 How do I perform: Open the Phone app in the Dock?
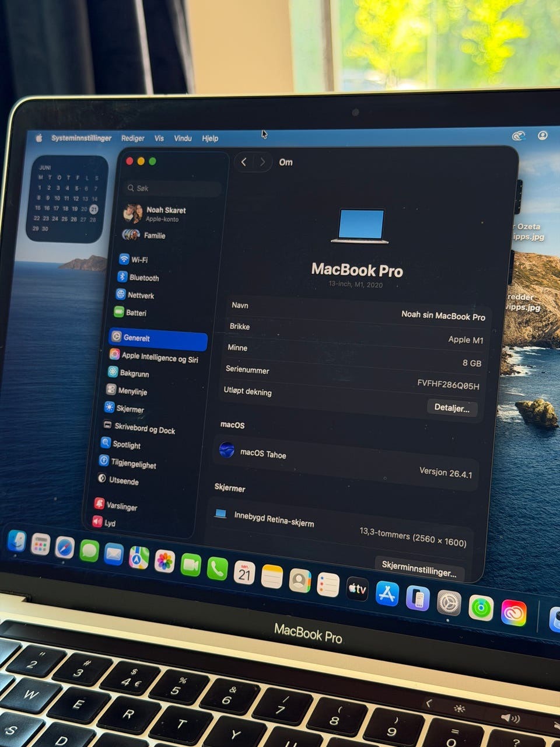[x=217, y=568]
